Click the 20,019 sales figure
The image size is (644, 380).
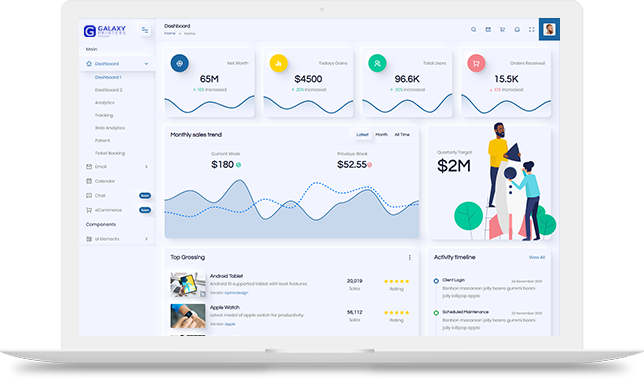pos(354,281)
